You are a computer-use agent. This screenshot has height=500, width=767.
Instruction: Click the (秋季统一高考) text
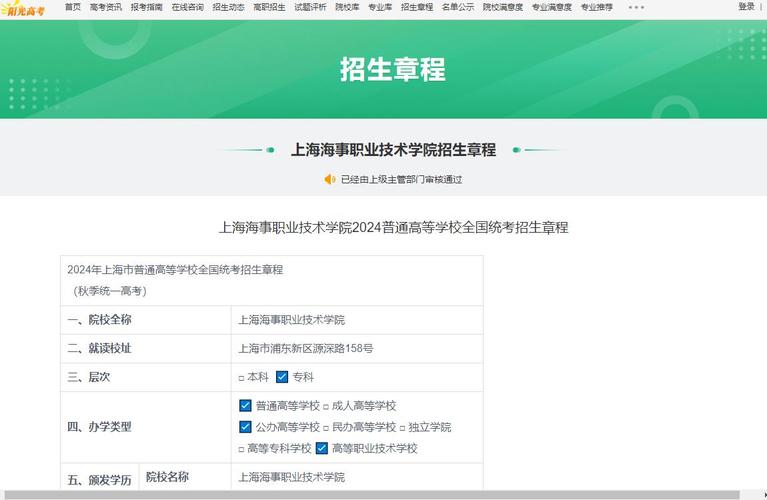click(110, 291)
